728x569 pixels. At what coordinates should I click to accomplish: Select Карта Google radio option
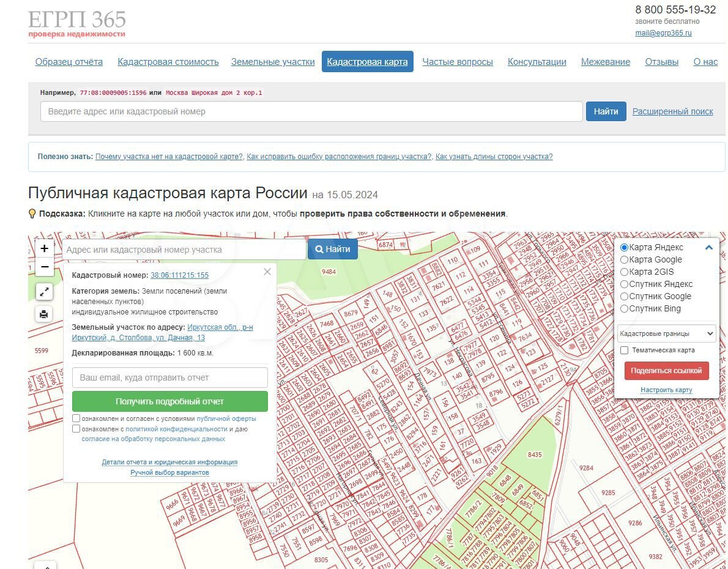pos(624,260)
